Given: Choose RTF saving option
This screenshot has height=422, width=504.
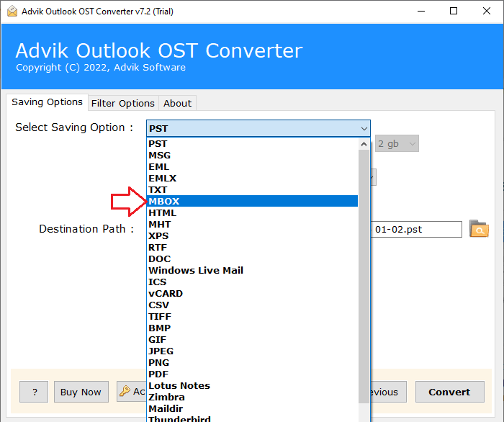Looking at the screenshot, I should pos(252,248).
